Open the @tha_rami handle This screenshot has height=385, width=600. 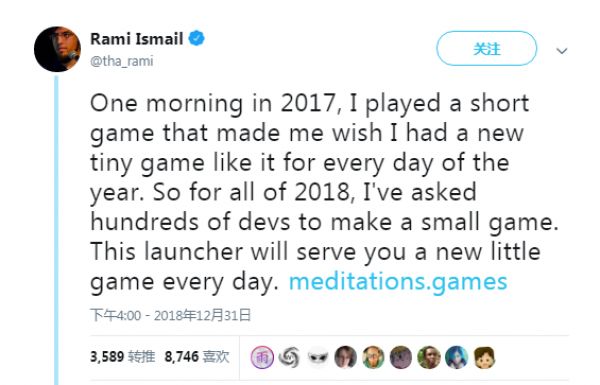[122, 61]
